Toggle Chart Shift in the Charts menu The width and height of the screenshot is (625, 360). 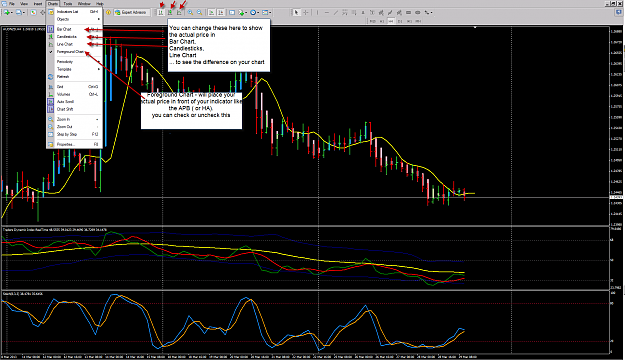[74, 109]
